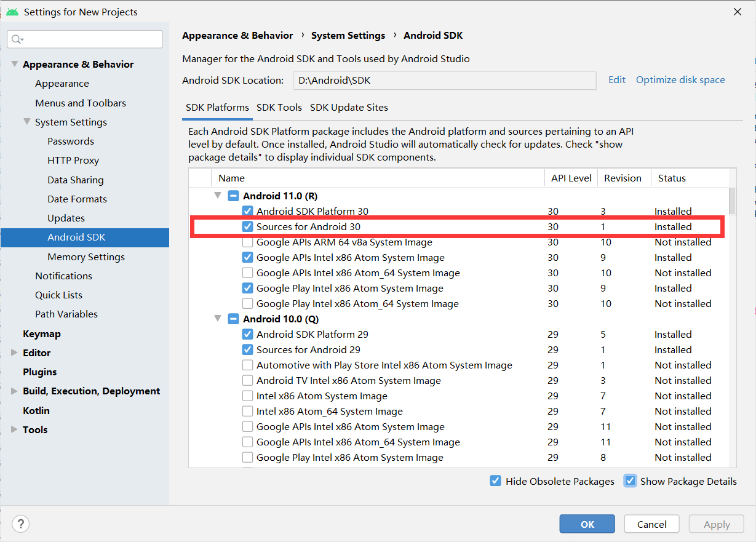The width and height of the screenshot is (756, 542).
Task: Click System Settings in the breadcrumb
Action: (x=348, y=36)
